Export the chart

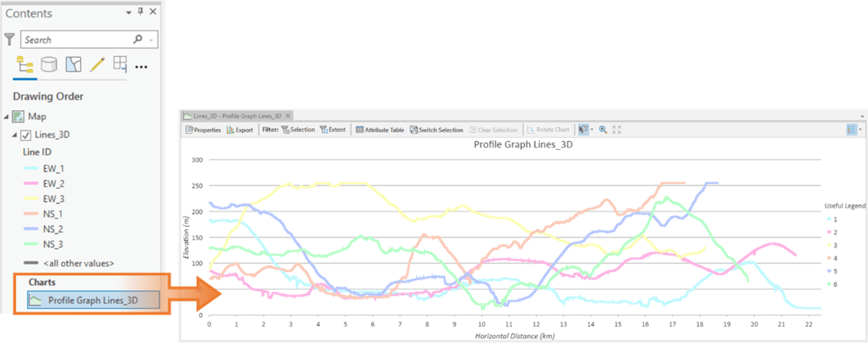pos(240,130)
